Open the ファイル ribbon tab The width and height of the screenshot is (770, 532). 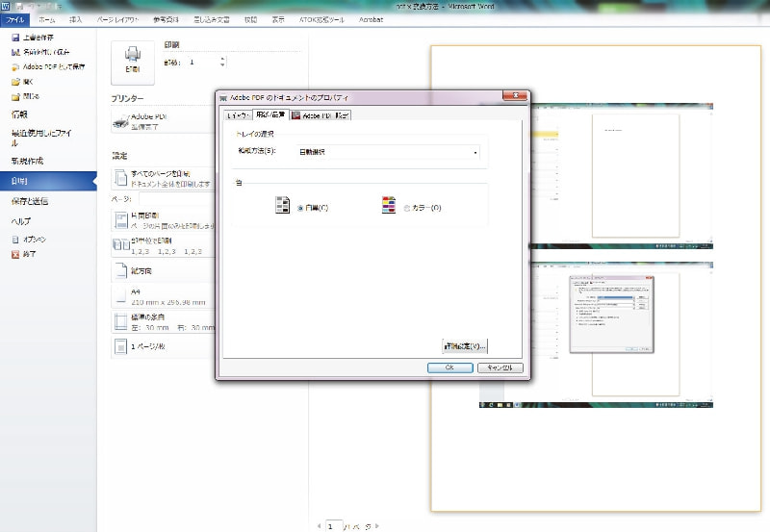point(15,19)
